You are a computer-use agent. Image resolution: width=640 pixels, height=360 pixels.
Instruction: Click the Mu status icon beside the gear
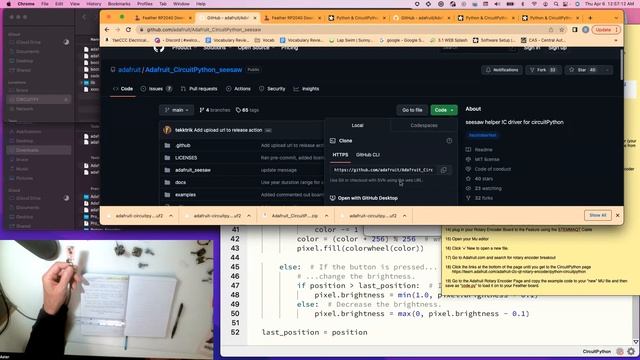pos(620,351)
